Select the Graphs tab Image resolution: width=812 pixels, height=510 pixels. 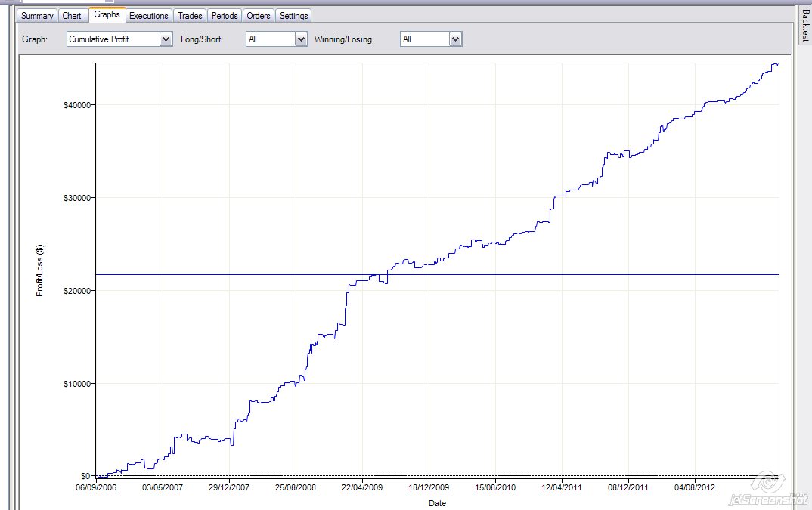tap(107, 15)
